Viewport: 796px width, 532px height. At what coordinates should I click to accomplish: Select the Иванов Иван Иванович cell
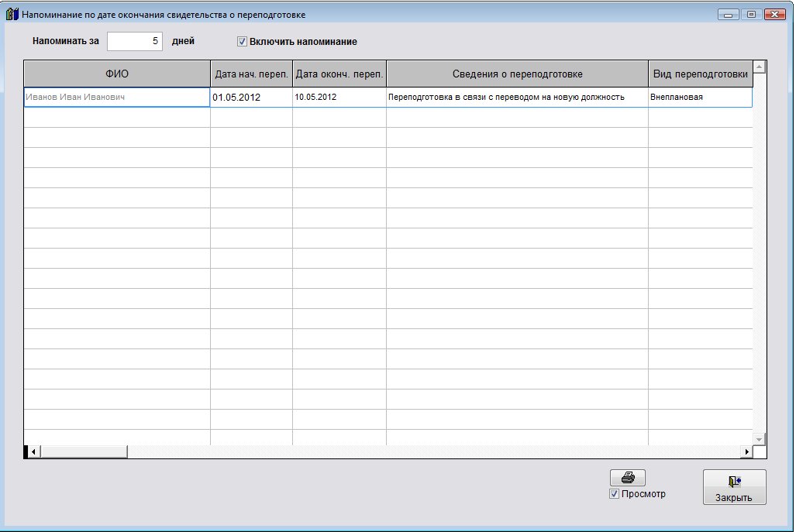click(117, 97)
